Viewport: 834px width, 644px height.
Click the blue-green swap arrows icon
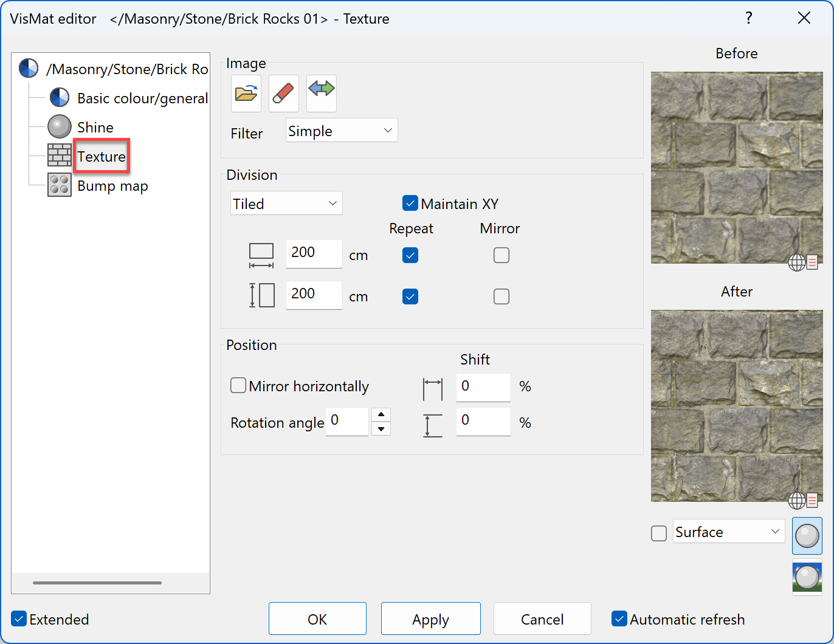point(321,93)
